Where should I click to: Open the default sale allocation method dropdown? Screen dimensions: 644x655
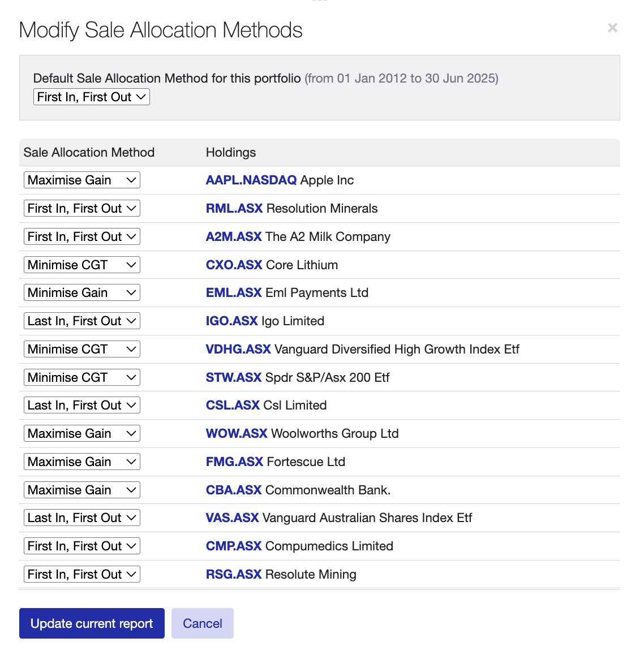pos(92,97)
